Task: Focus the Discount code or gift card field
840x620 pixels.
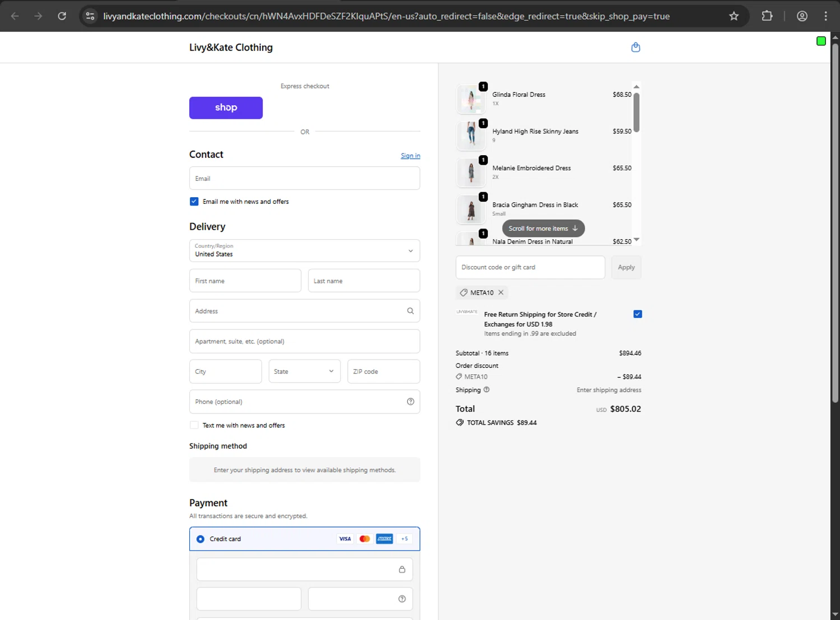Action: pos(530,267)
